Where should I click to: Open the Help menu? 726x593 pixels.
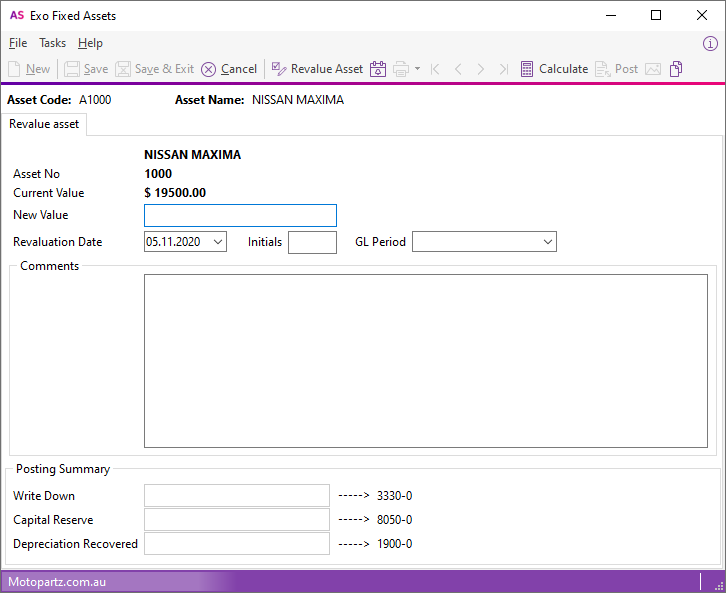point(90,43)
